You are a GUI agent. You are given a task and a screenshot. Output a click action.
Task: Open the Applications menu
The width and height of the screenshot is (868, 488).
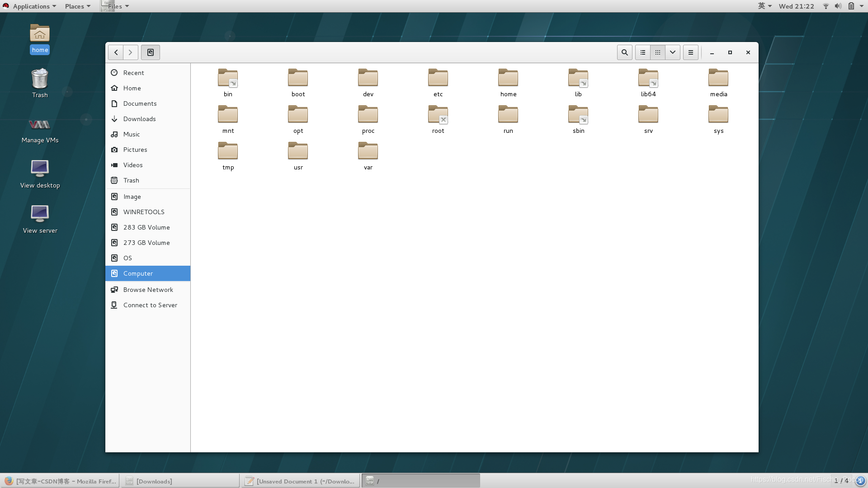coord(30,6)
